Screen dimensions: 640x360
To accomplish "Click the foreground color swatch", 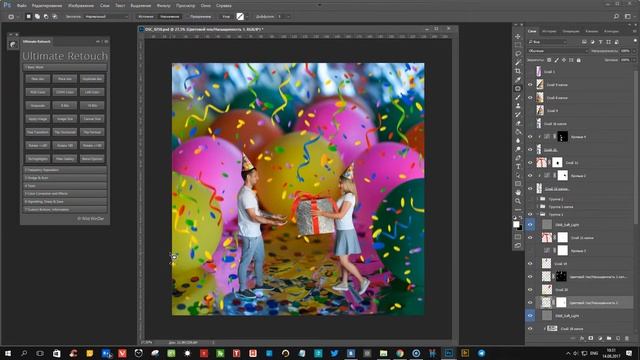I will (516, 224).
